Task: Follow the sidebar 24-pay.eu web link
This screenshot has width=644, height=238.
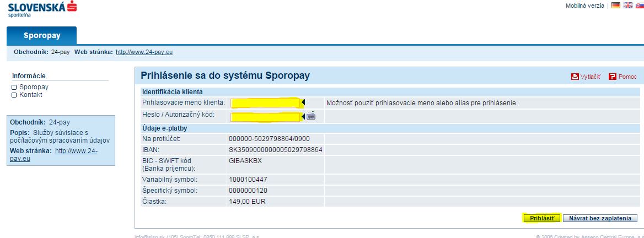Action: 76,151
